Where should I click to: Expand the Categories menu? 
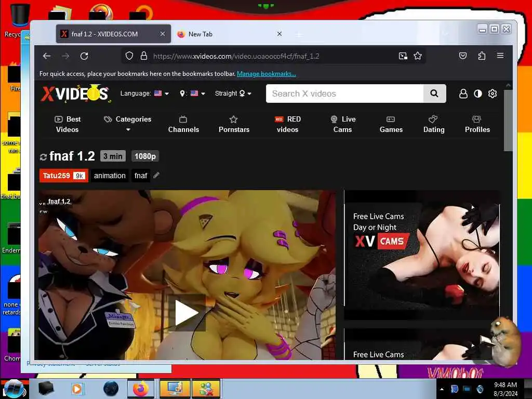[x=128, y=124]
